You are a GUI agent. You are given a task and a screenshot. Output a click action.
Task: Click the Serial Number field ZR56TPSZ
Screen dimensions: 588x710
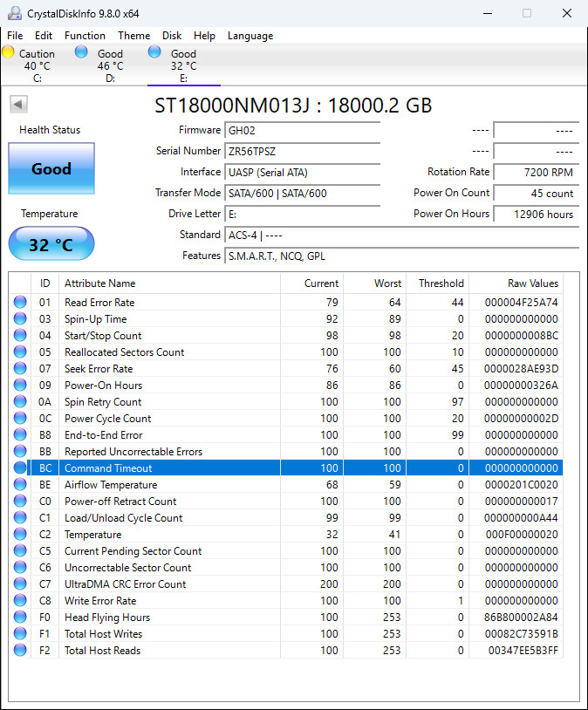coord(302,151)
